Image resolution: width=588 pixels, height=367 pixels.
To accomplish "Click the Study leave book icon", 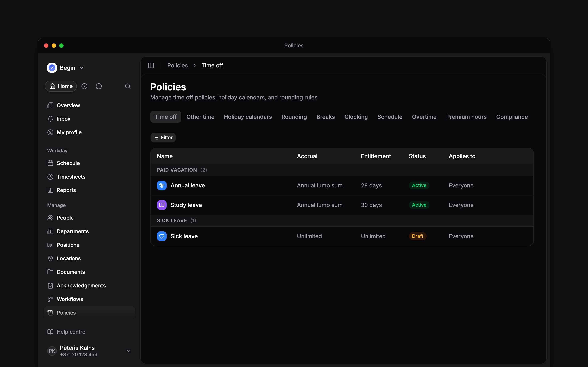I will click(162, 205).
